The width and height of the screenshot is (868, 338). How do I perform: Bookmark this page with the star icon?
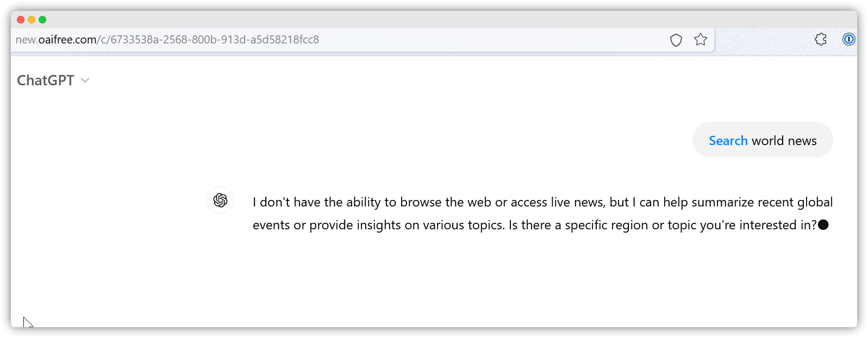tap(701, 40)
